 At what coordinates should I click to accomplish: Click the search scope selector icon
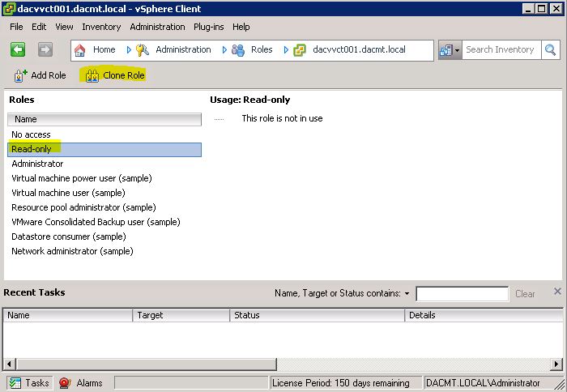[x=446, y=50]
